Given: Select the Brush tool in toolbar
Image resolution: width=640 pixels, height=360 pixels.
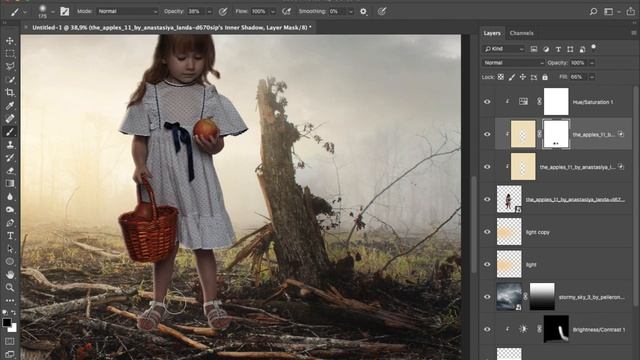Looking at the screenshot, I should pyautogui.click(x=10, y=132).
